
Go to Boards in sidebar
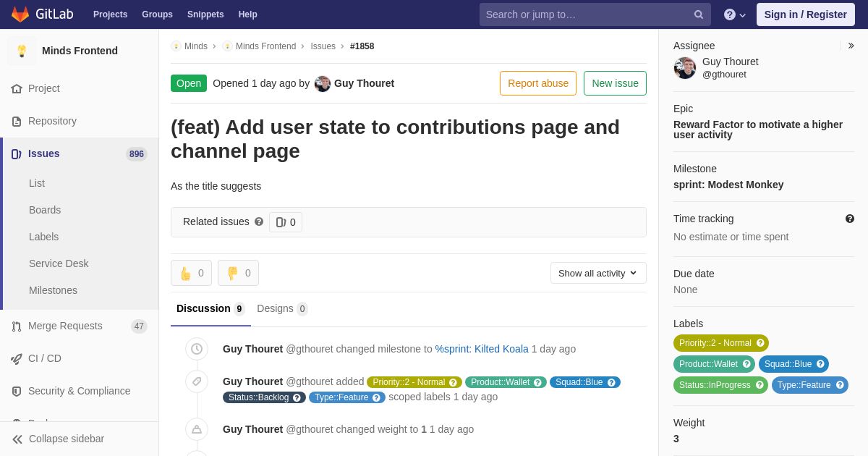(x=45, y=210)
